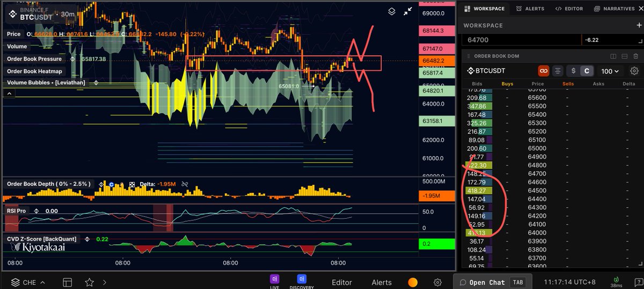Open Alerts from the bottom bar
The image size is (644, 289).
click(x=382, y=282)
